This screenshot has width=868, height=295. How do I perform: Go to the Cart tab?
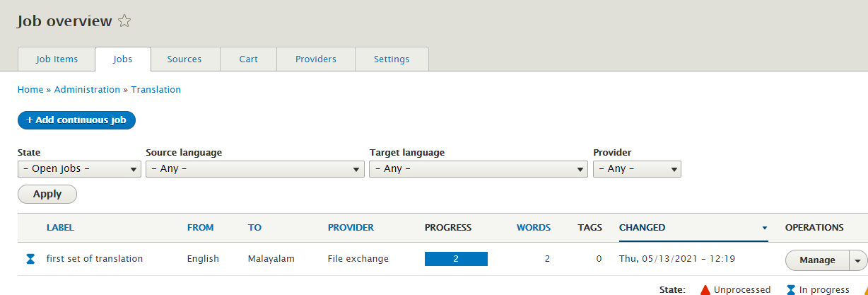pyautogui.click(x=248, y=59)
